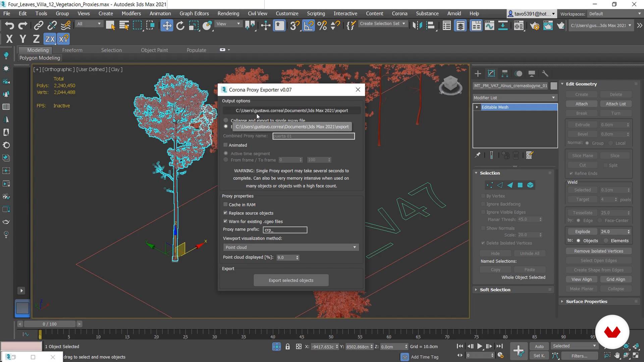This screenshot has height=362, width=644.
Task: Select Element sub-object level
Action: coord(530,185)
